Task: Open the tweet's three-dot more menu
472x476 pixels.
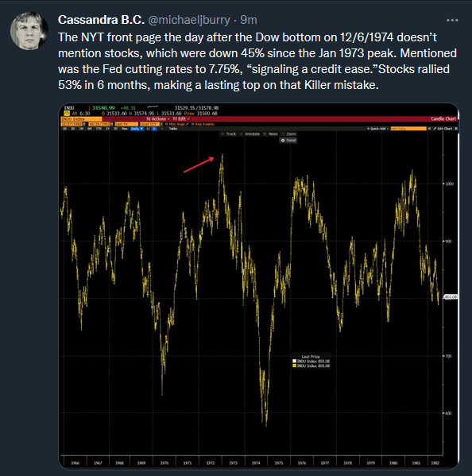Action: [x=452, y=21]
